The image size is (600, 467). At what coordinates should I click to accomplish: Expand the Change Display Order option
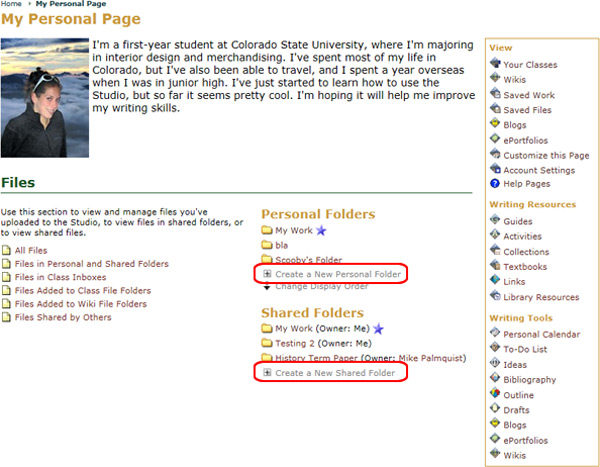[x=267, y=286]
